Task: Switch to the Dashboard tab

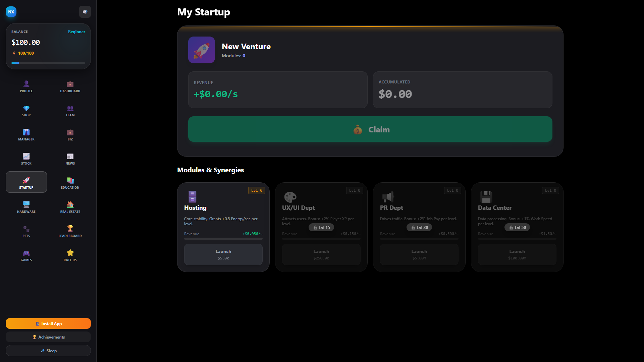Action: click(x=70, y=86)
